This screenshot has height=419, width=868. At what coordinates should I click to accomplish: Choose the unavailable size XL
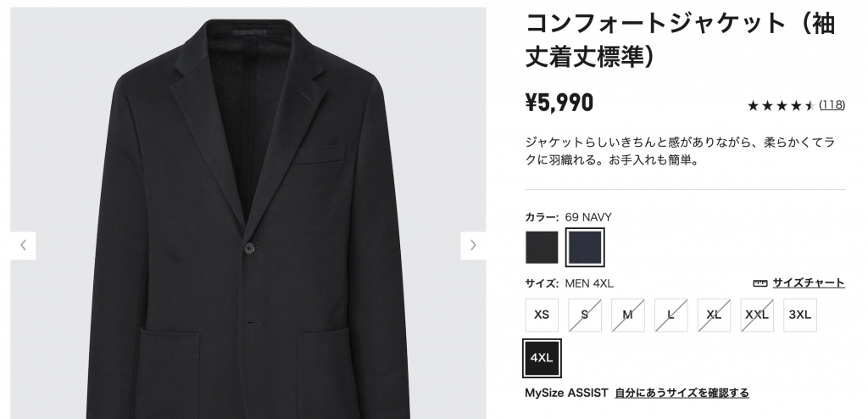714,315
